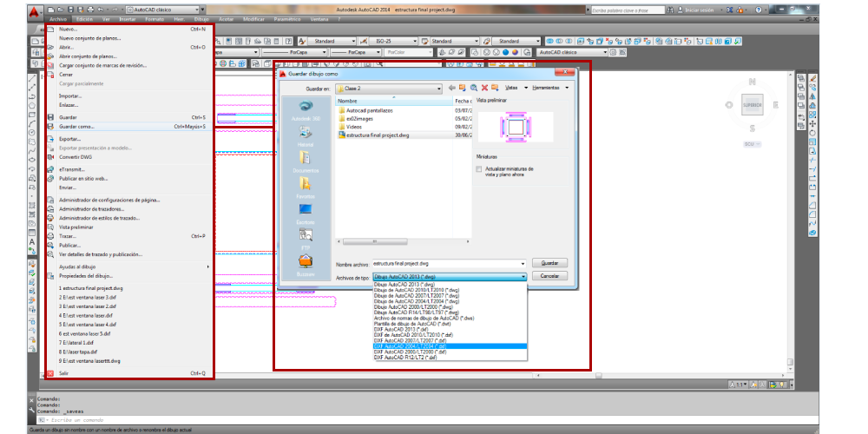Click Iniciar sesión sign-in link
Image resolution: width=868 pixels, height=434 pixels.
pyautogui.click(x=699, y=10)
